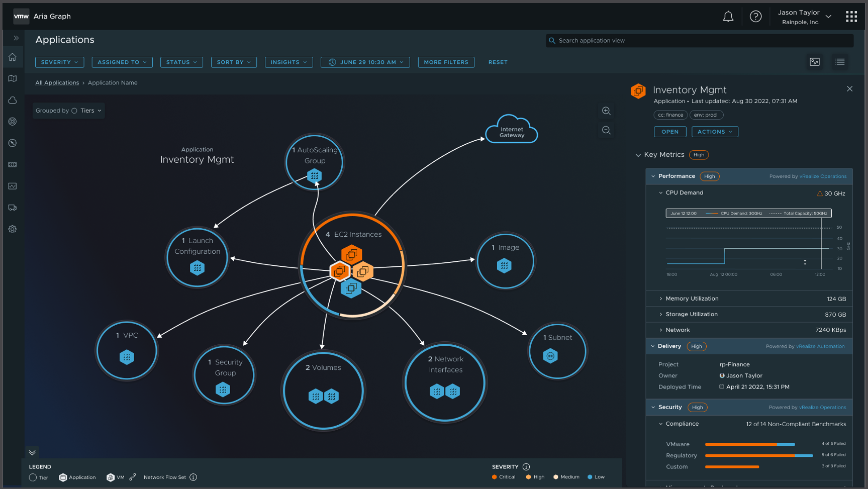
Task: Click the OPEN button for Inventory Mgmt
Action: [x=670, y=132]
